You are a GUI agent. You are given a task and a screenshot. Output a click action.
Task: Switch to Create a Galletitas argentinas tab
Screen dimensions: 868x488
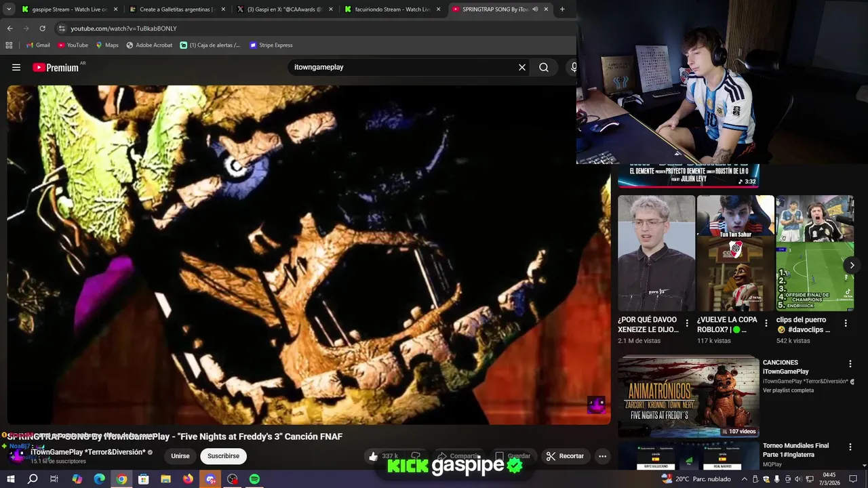tap(176, 9)
